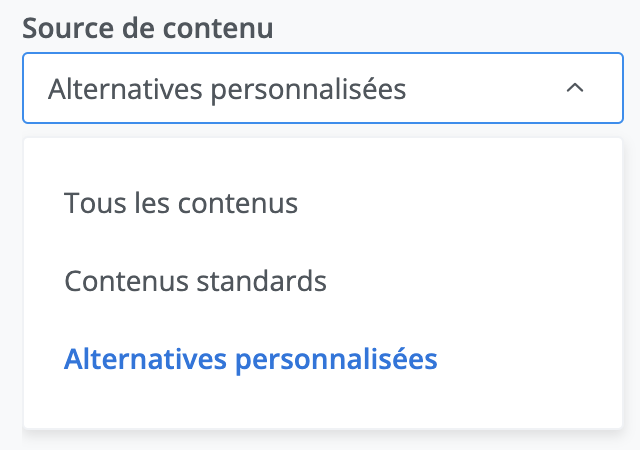
Task: Switch content source to Tous les contenus
Action: (x=181, y=203)
